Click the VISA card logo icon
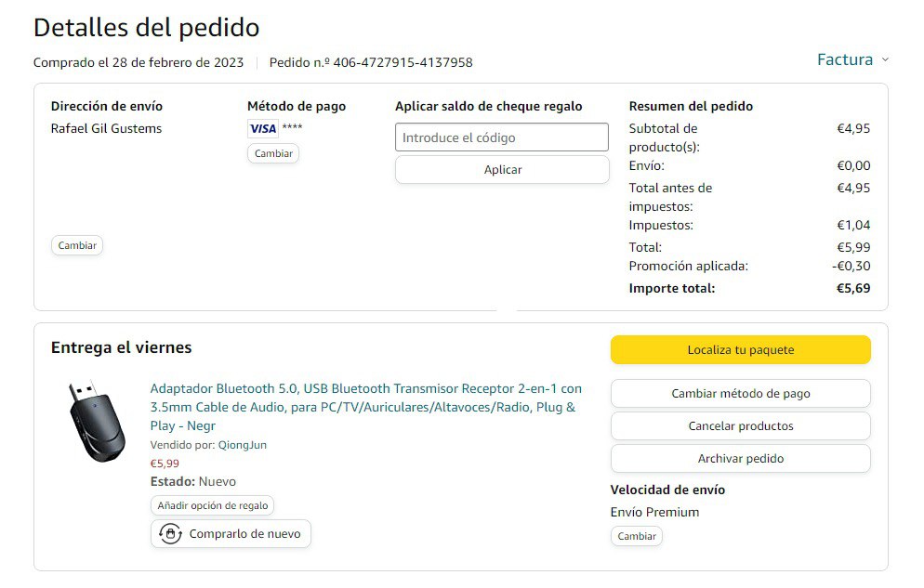Viewport: 924px width, 588px height. [x=262, y=128]
